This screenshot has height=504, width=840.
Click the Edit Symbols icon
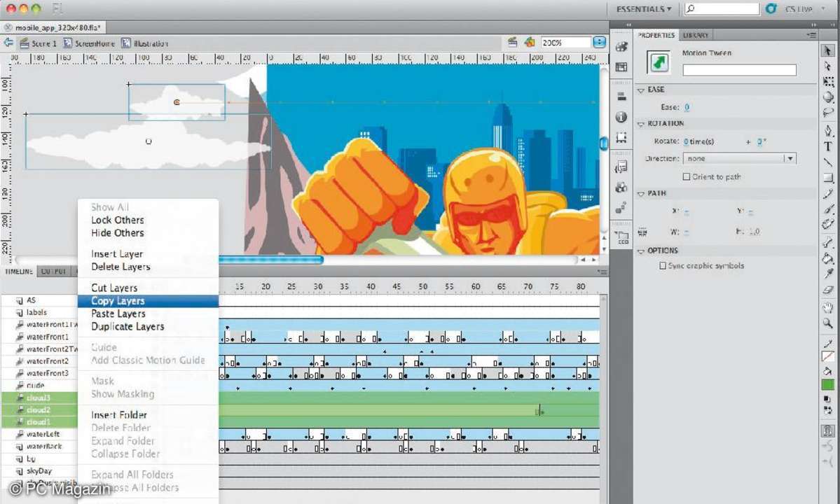click(530, 42)
